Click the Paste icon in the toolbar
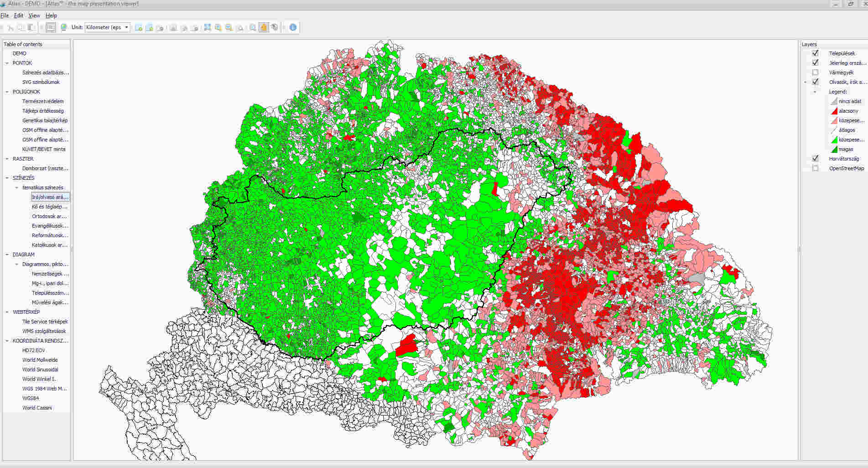This screenshot has height=468, width=868. coord(31,27)
